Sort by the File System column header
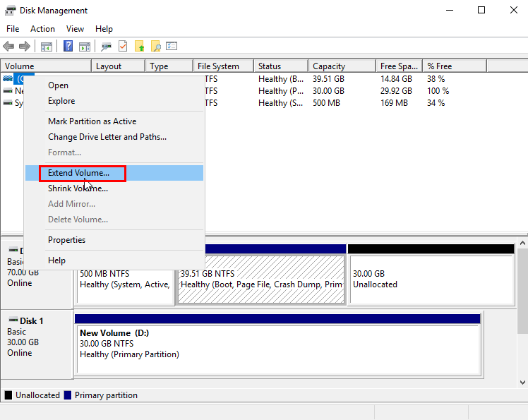The image size is (528, 420). click(224, 66)
